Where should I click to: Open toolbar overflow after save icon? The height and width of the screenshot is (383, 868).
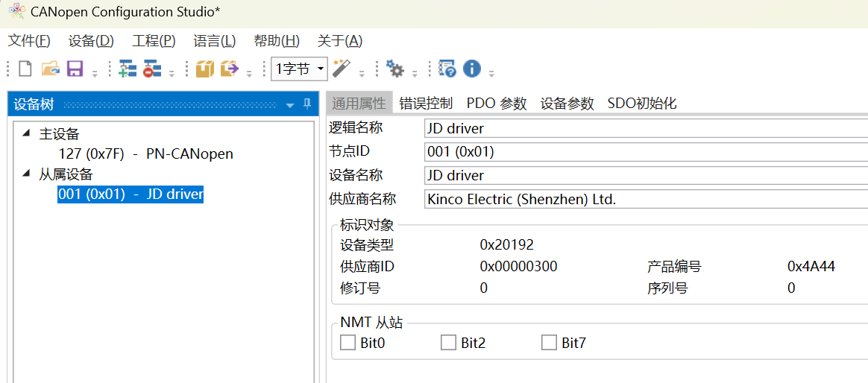(95, 72)
